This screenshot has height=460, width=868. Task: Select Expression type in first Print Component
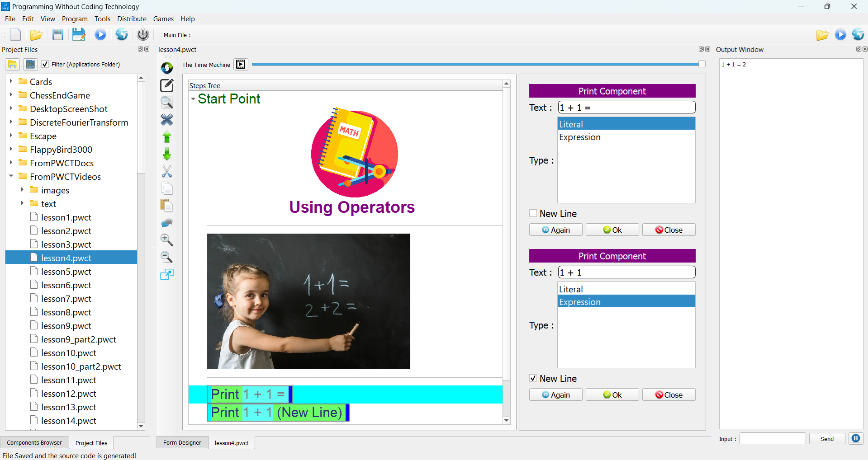626,137
